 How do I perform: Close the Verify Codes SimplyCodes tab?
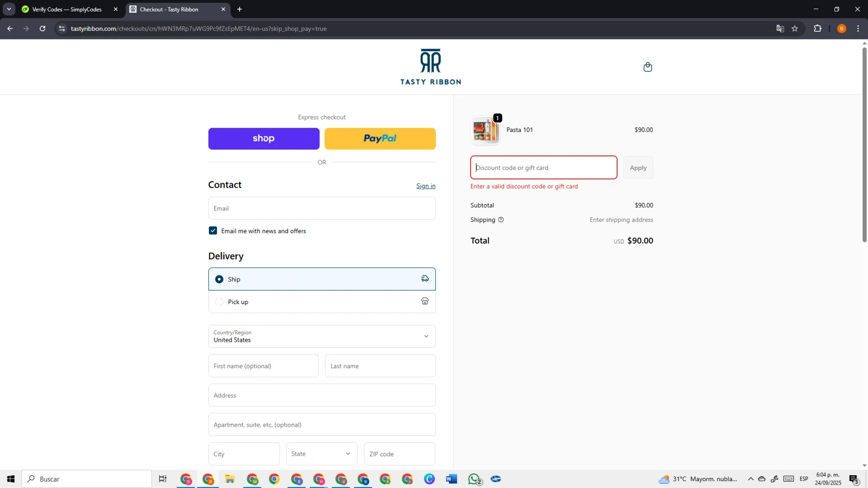pos(116,9)
